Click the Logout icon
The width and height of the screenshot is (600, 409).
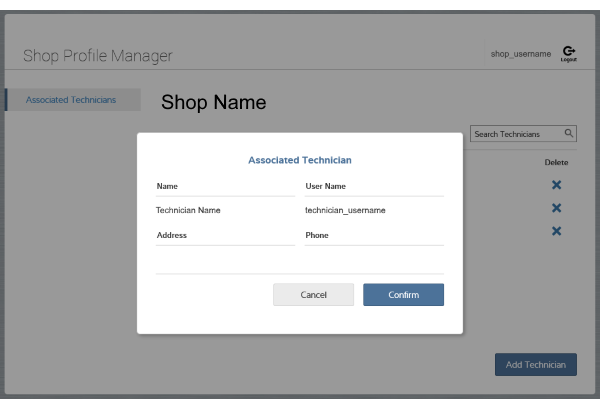(x=568, y=53)
